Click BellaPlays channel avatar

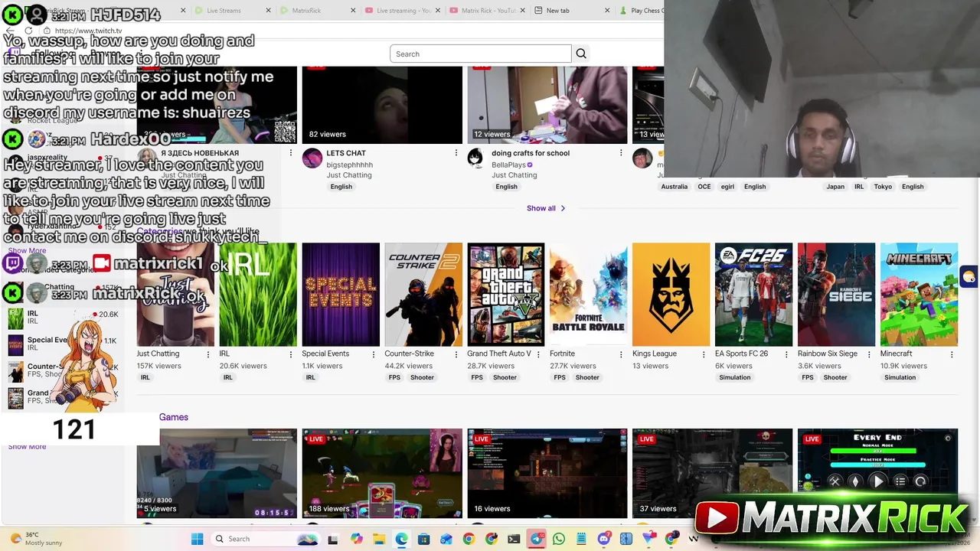coord(475,158)
